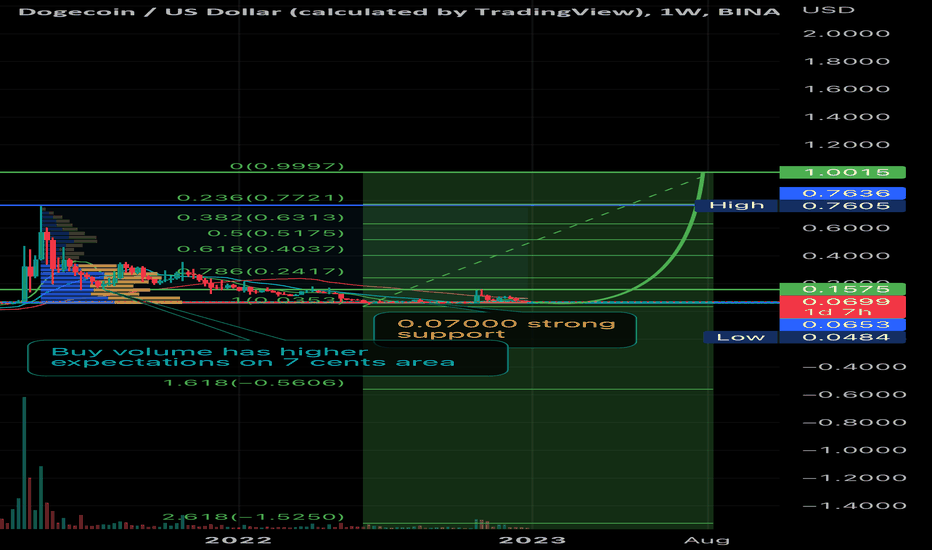Click the Aug time axis label
932x550 pixels.
click(707, 540)
